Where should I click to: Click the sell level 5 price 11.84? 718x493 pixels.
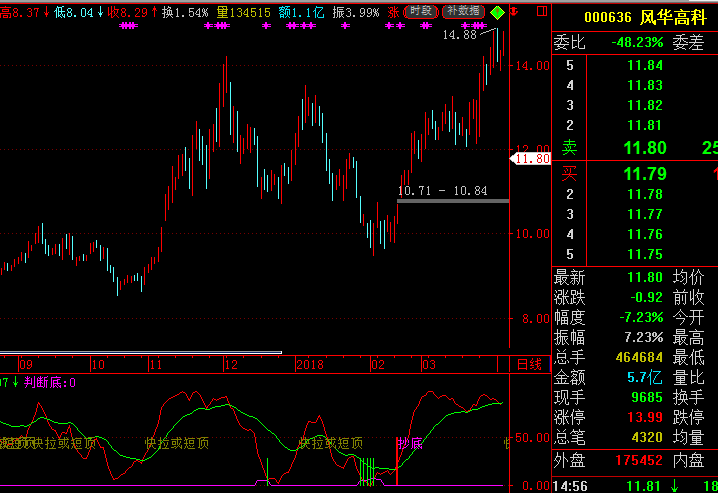click(x=645, y=65)
